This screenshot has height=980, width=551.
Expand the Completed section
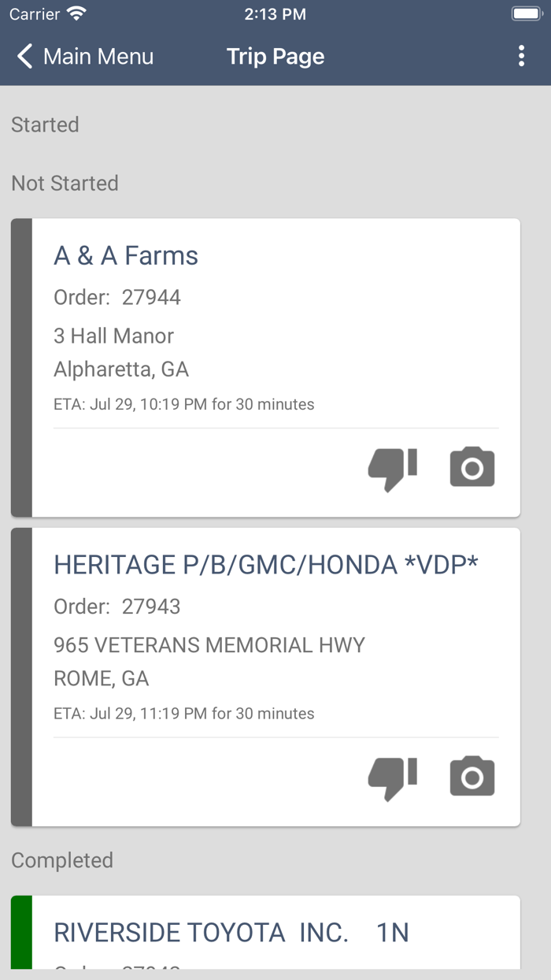(62, 860)
